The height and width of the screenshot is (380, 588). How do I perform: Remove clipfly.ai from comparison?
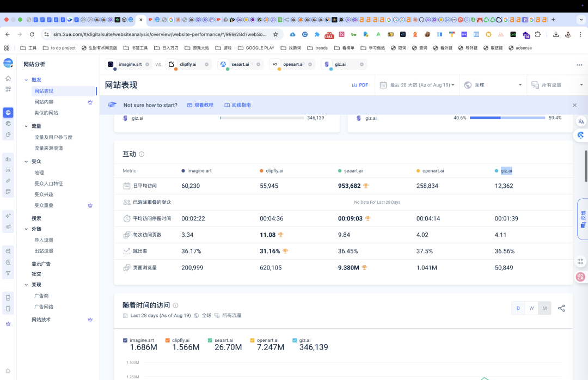tap(207, 65)
